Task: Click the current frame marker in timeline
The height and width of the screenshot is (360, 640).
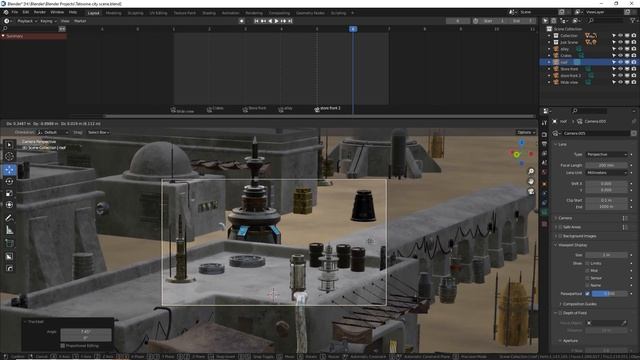Action: 353,29
